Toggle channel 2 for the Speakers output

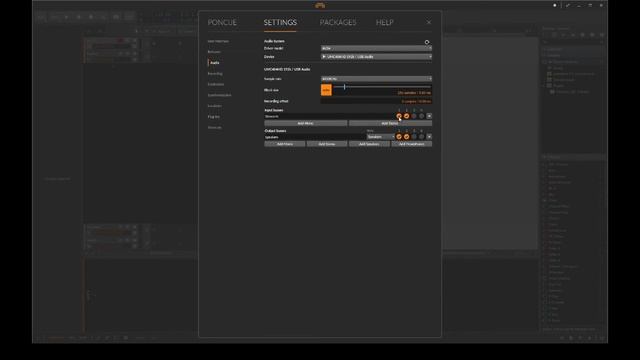tap(407, 137)
